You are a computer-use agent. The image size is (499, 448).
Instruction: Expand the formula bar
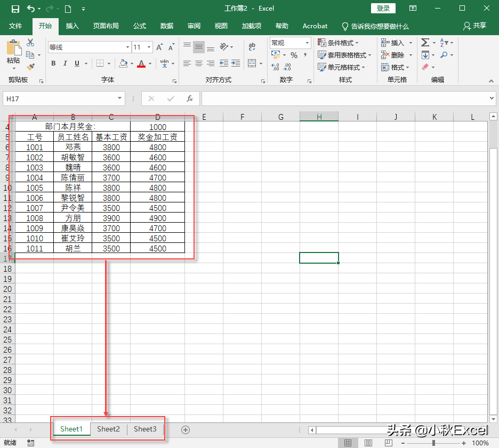tap(492, 98)
